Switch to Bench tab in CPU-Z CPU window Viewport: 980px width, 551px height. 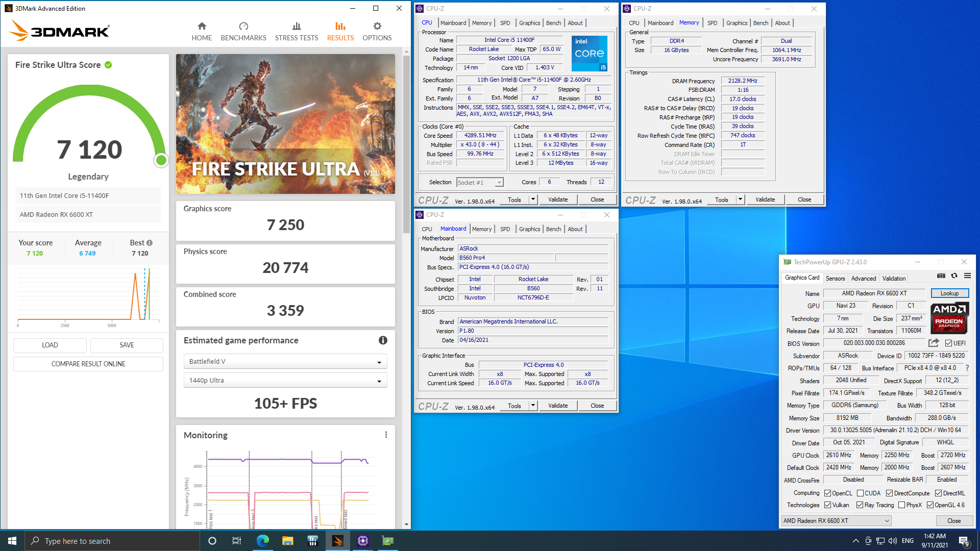coord(553,23)
